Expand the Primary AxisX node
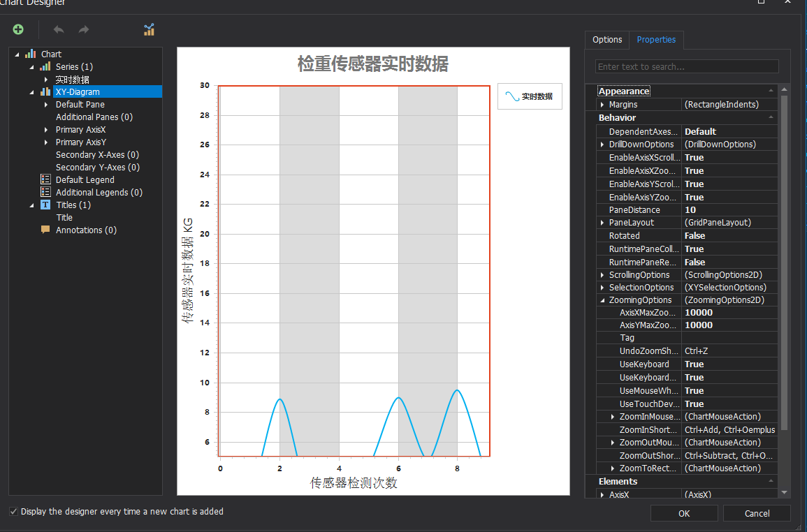The height and width of the screenshot is (532, 807). coord(46,130)
